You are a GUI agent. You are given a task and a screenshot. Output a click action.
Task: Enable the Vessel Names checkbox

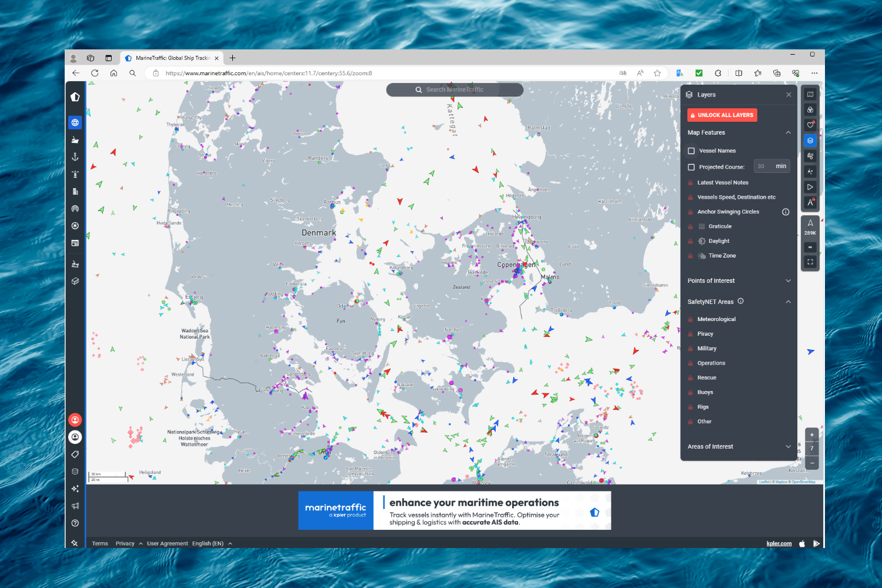(x=691, y=151)
